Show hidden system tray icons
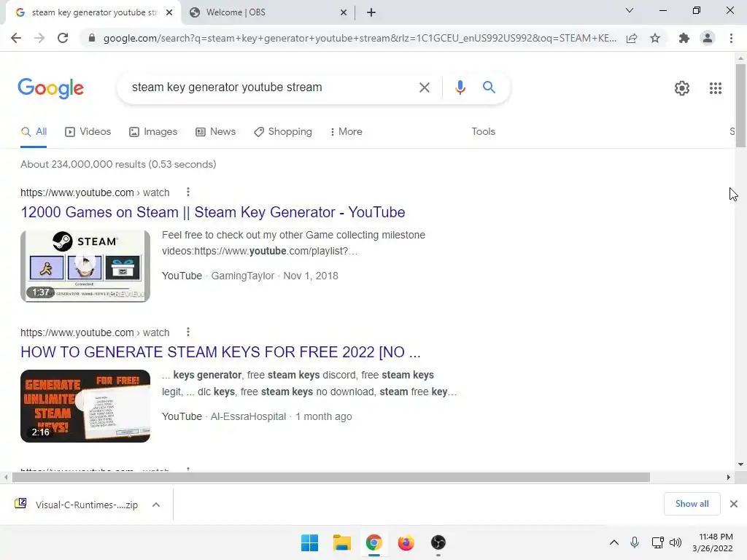The width and height of the screenshot is (747, 560). [614, 542]
